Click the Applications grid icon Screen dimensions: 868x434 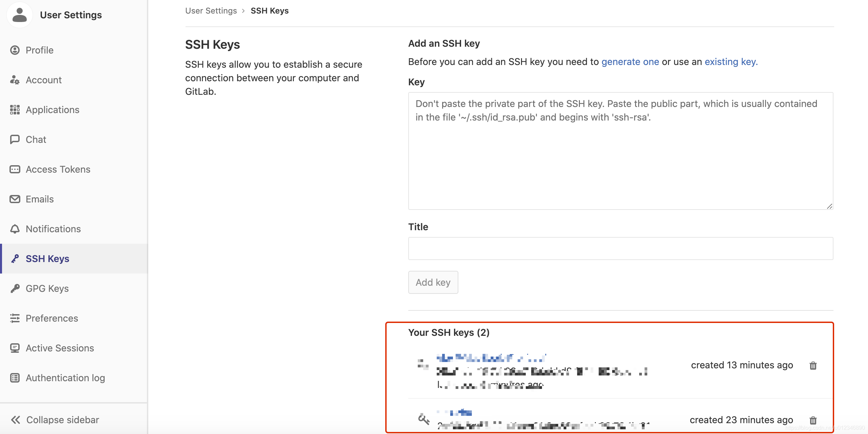pos(15,110)
